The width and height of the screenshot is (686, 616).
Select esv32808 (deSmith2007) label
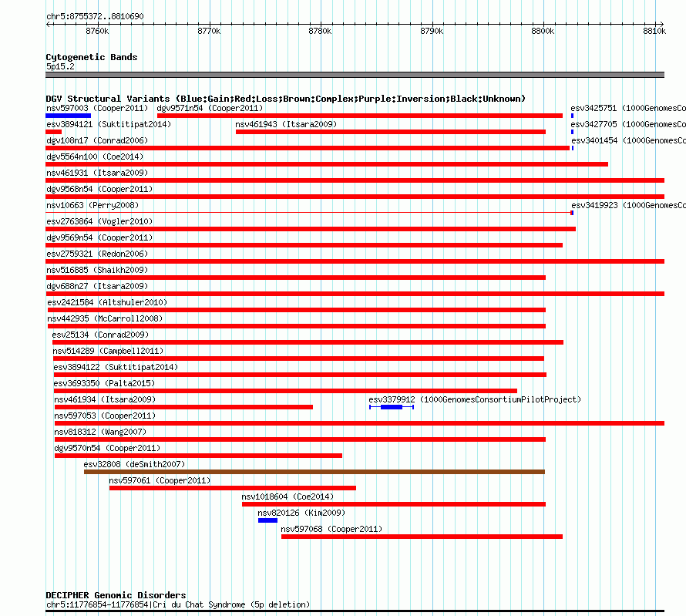134,464
